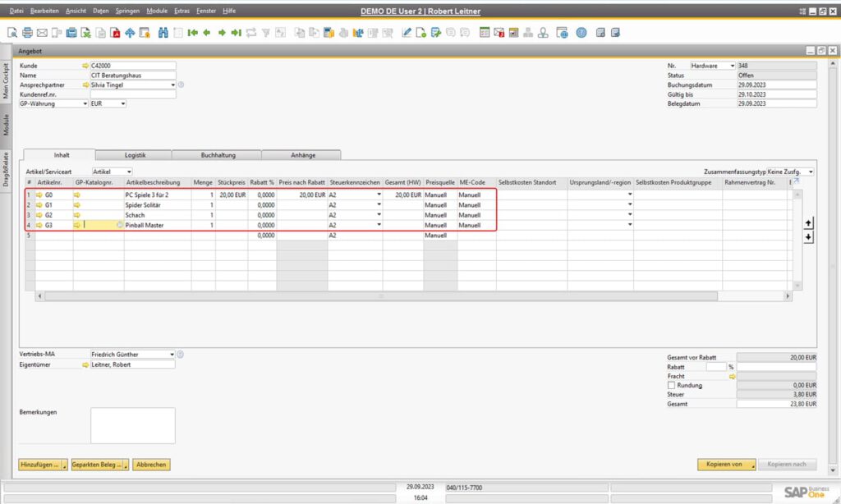Open print preview from the toolbar

click(x=11, y=33)
